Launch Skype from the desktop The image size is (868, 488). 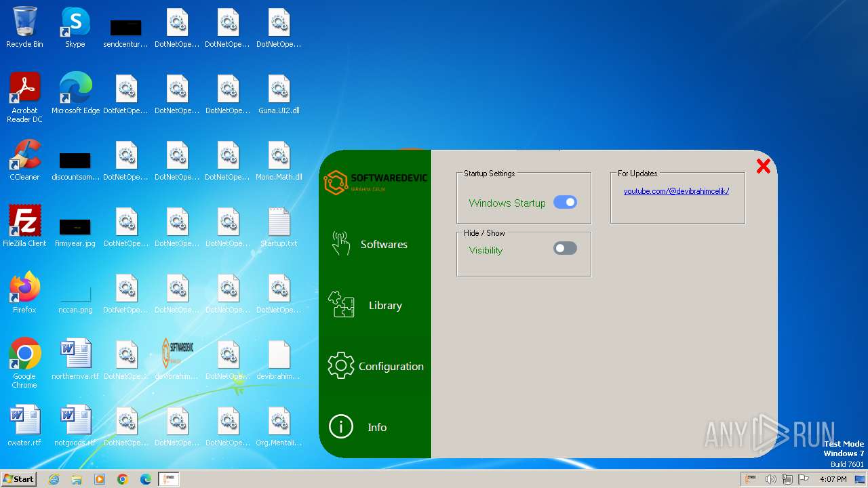pos(75,28)
